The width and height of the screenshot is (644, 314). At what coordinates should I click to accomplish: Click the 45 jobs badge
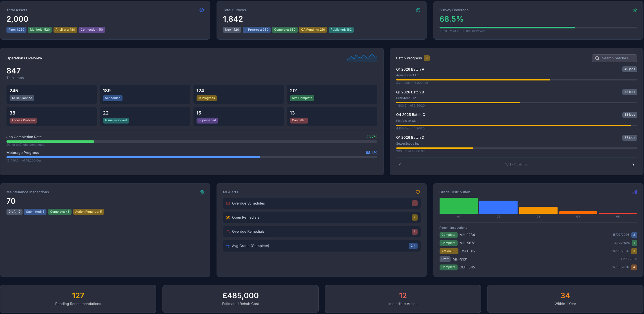(630, 69)
